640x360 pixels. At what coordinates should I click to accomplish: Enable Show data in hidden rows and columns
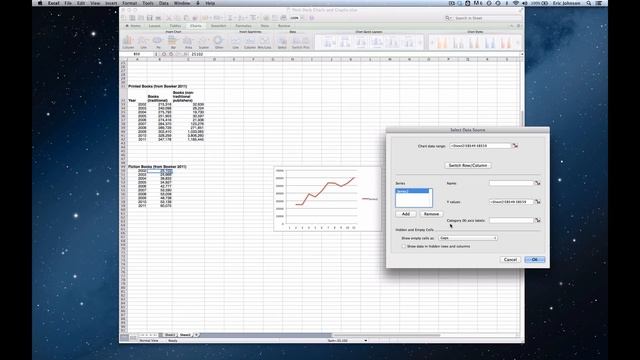[x=404, y=247]
